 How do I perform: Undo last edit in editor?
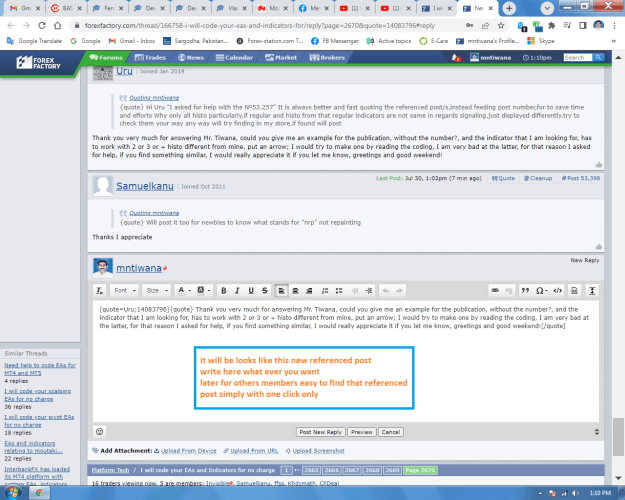pyautogui.click(x=385, y=291)
